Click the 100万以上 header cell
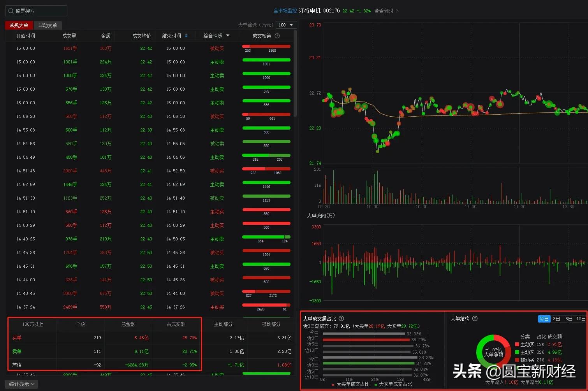588x391 pixels. pyautogui.click(x=33, y=324)
